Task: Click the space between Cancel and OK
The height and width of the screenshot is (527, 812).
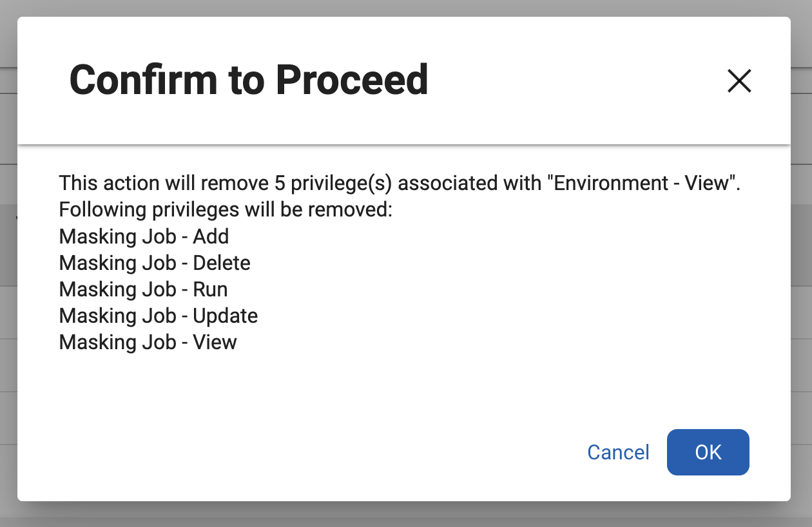Action: [659, 452]
